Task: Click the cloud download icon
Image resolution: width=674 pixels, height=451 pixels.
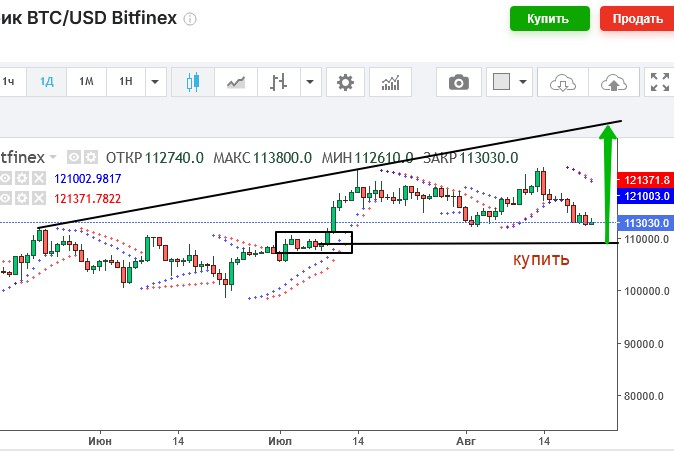Action: point(563,82)
